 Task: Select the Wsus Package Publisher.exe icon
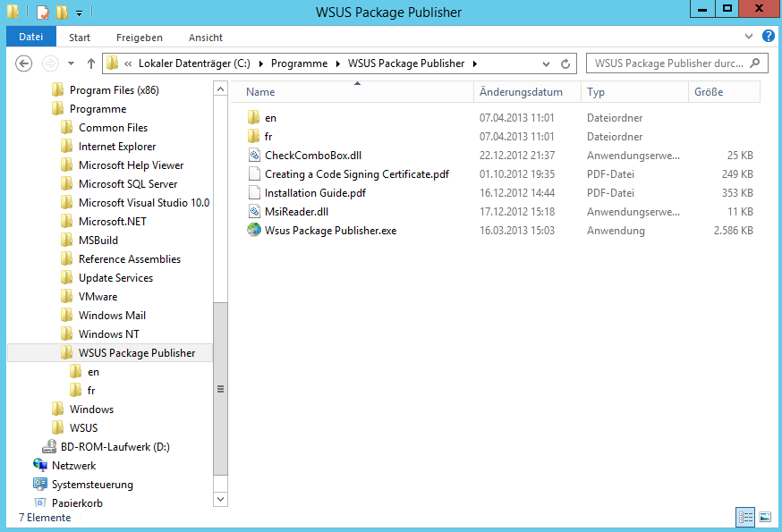coord(254,230)
